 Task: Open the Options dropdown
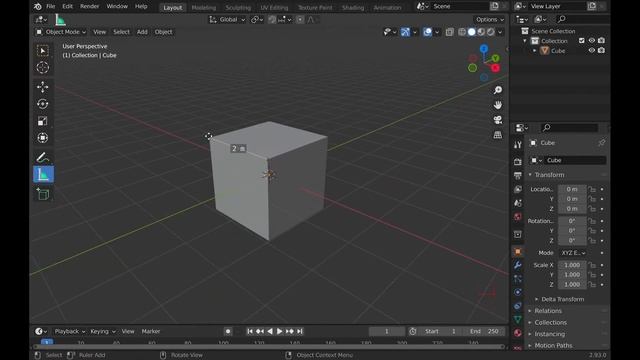click(489, 20)
